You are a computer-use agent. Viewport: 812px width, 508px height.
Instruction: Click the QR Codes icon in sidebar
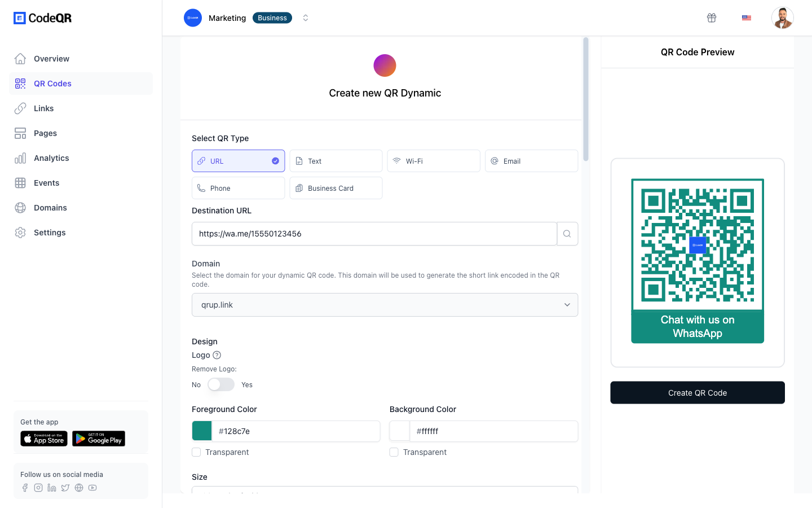20,84
